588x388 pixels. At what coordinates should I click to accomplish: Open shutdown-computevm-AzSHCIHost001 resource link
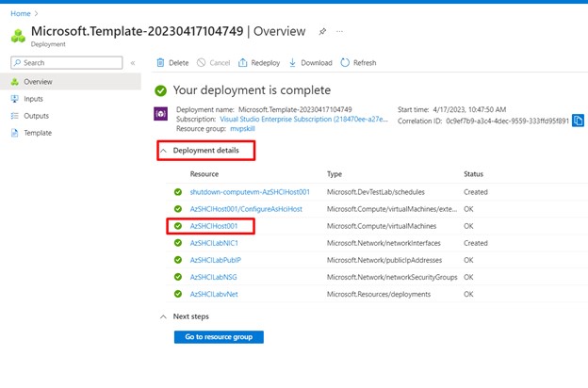tap(250, 192)
